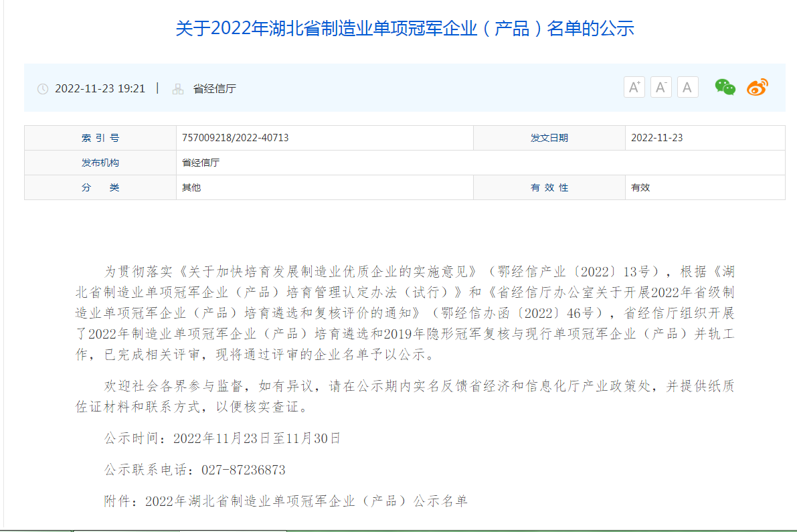Click the contact phone number 027-87236873

(244, 470)
